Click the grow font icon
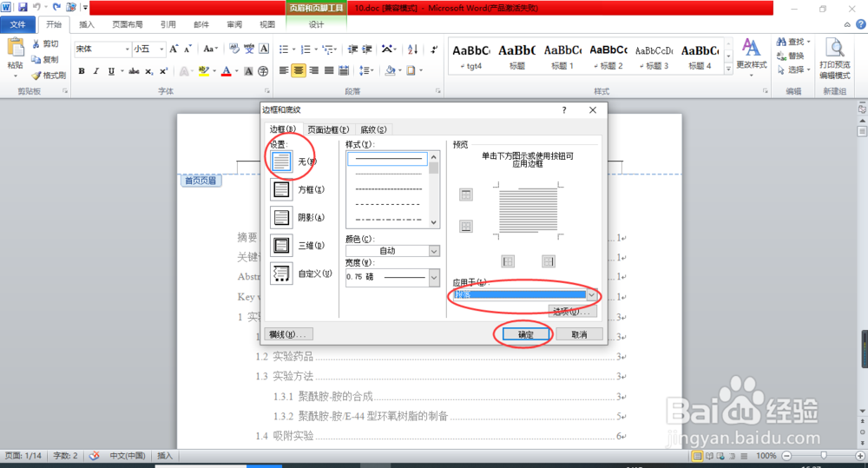Viewport: 868px width, 468px height. coord(174,49)
